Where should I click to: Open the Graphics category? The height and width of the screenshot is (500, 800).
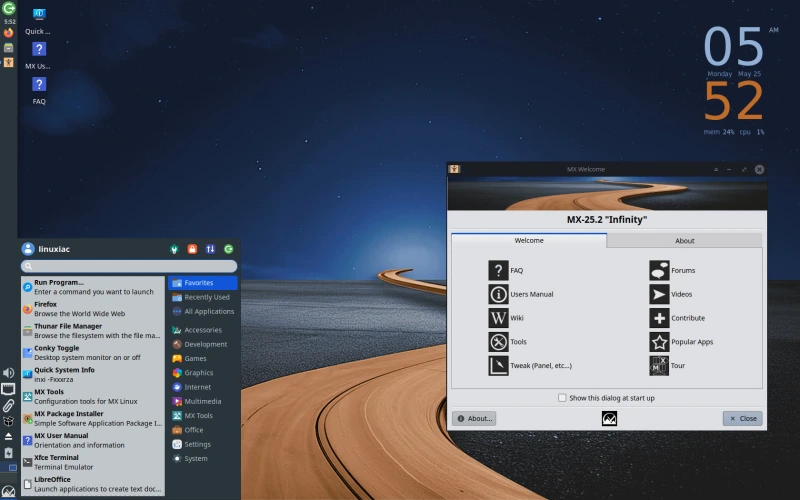pos(203,373)
